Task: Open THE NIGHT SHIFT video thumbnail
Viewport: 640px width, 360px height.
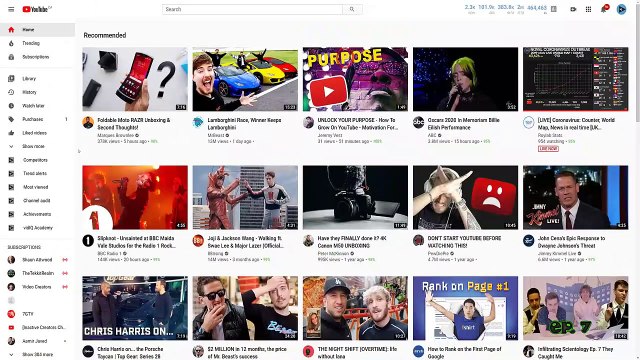Action: (355, 308)
